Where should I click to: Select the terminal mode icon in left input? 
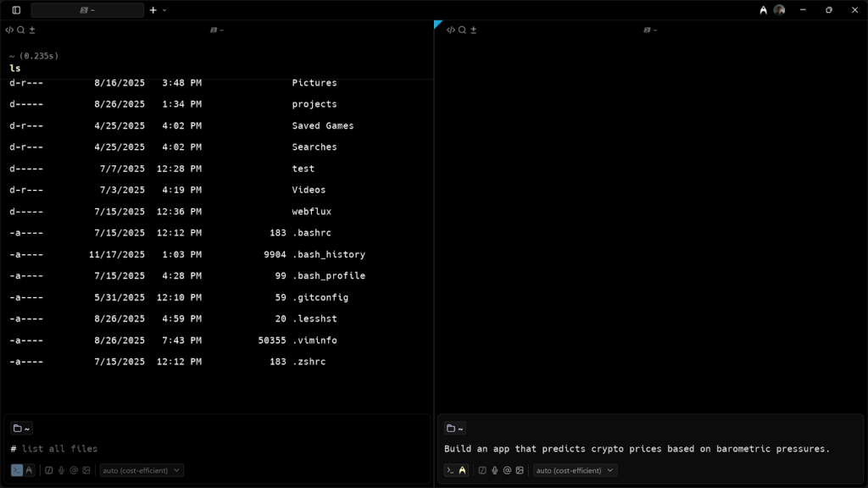tap(19, 470)
